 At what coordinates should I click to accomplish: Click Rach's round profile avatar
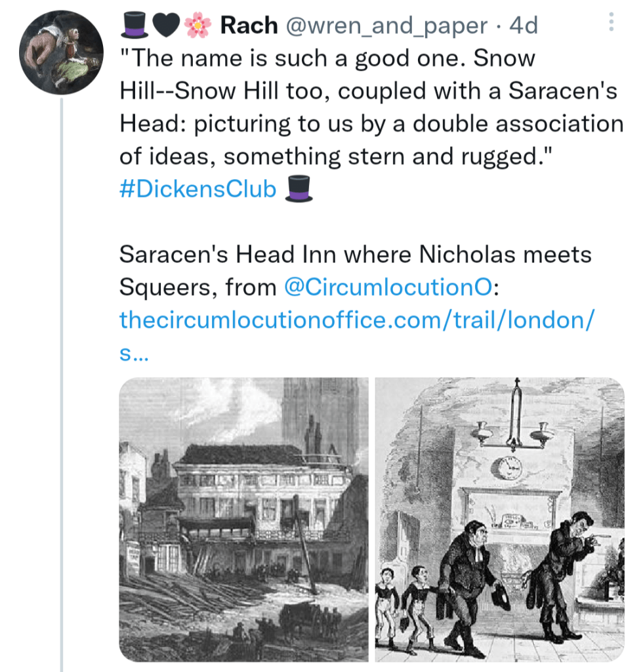60,52
